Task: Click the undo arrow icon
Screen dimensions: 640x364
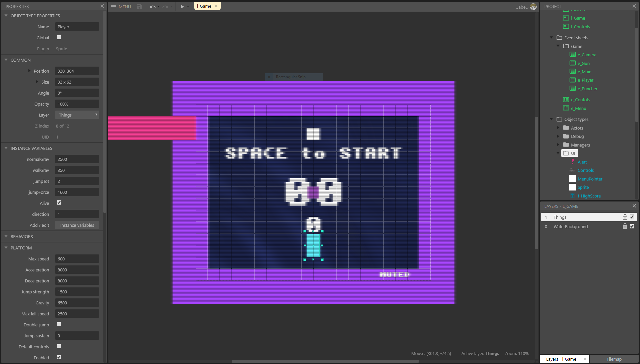Action: (152, 7)
